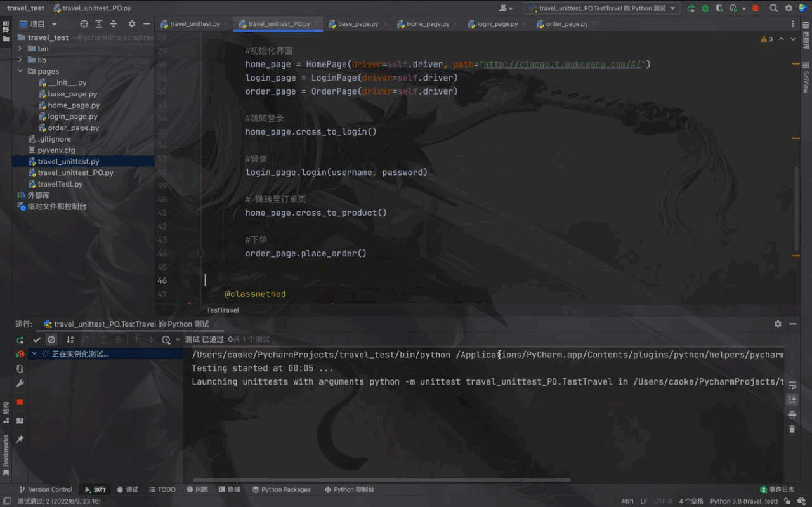Click the django.t.mukewang.com URL in code
This screenshot has width=812, height=507.
[x=565, y=64]
